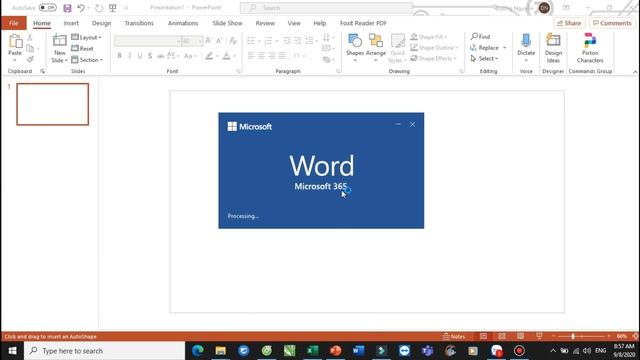This screenshot has width=640, height=360.
Task: Open Pixton Characters add-in
Action: click(590, 48)
